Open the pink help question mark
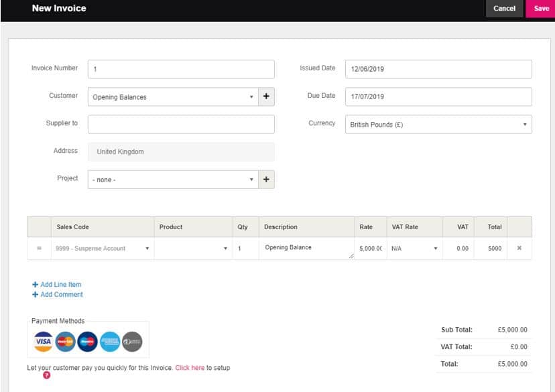The width and height of the screenshot is (555, 392). tap(47, 375)
